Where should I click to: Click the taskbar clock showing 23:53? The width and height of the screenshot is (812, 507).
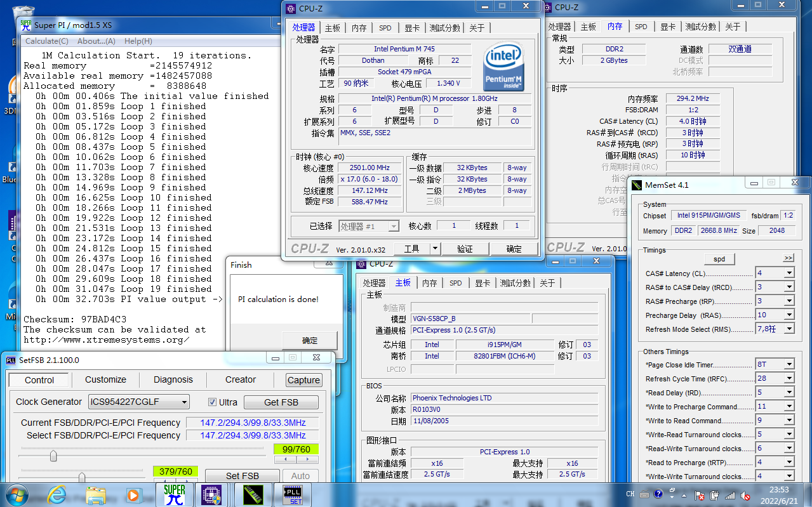tap(779, 494)
